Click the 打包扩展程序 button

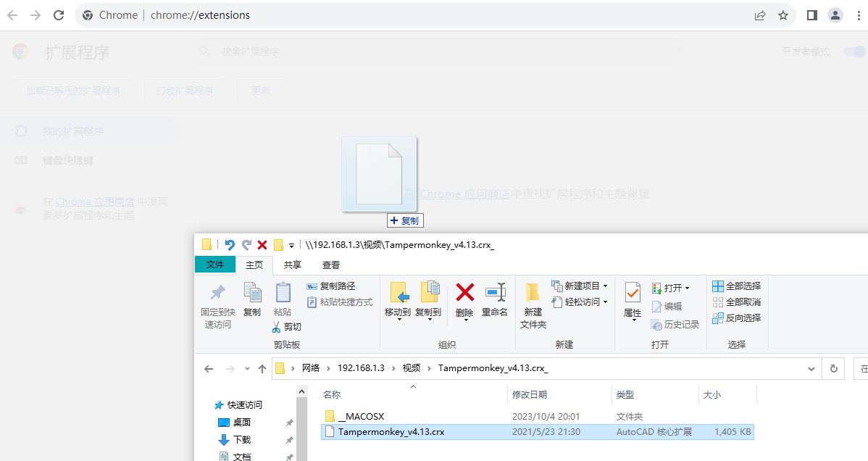pos(184,91)
